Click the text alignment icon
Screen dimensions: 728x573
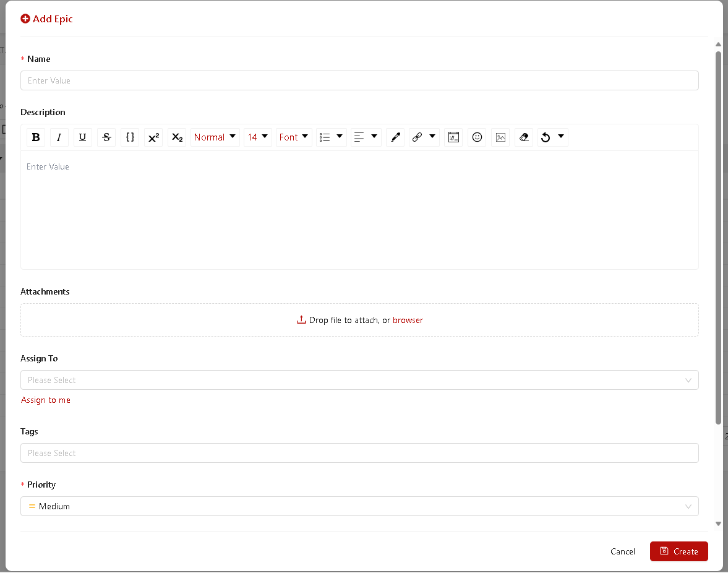coord(359,137)
